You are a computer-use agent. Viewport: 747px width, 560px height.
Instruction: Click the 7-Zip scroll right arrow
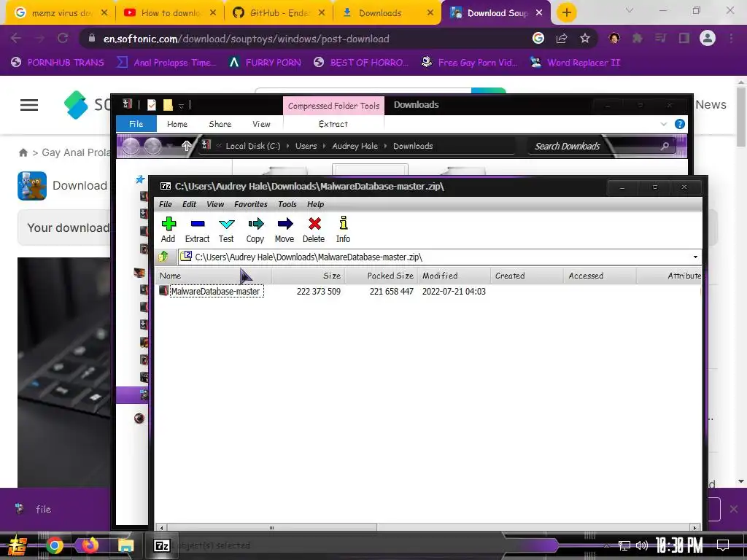[x=695, y=528]
